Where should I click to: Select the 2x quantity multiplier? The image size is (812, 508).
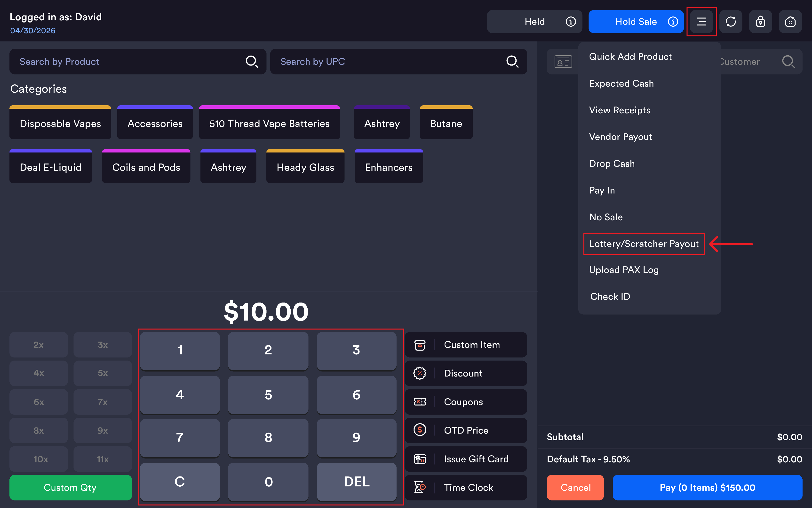[39, 345]
